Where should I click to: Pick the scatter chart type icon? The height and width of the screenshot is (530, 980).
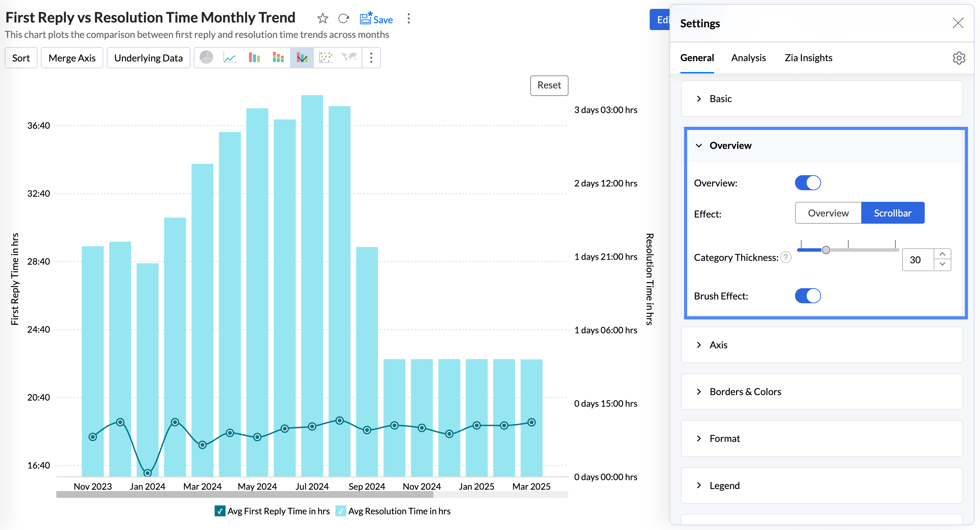(326, 57)
